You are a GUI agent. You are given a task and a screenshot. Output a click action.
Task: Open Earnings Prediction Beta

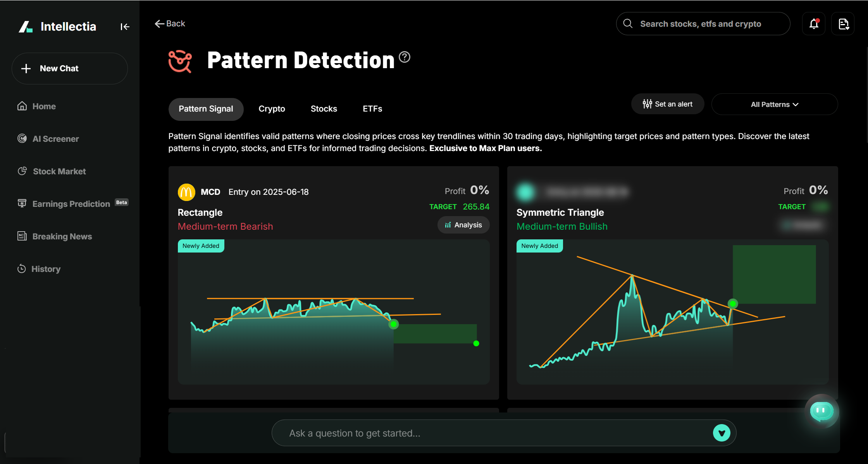coord(71,203)
